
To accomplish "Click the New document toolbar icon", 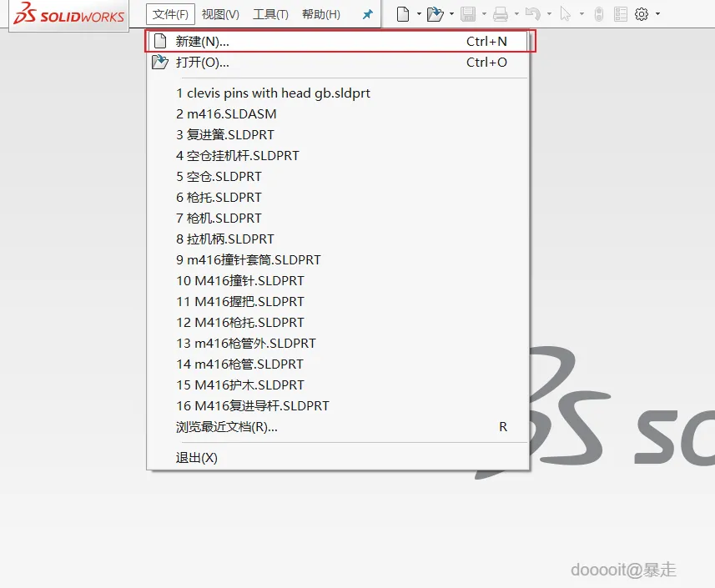I will (403, 14).
